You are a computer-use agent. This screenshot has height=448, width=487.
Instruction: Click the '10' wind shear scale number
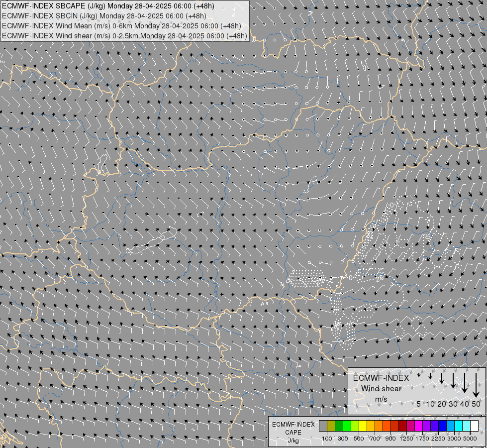tap(430, 404)
